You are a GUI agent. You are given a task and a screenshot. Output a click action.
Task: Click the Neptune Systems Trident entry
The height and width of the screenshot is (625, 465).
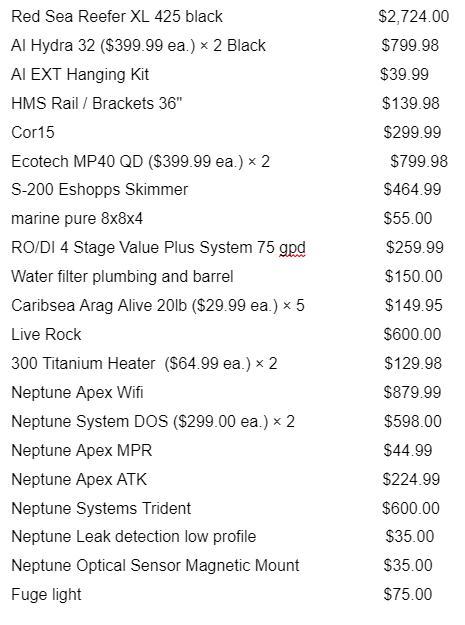tap(101, 509)
